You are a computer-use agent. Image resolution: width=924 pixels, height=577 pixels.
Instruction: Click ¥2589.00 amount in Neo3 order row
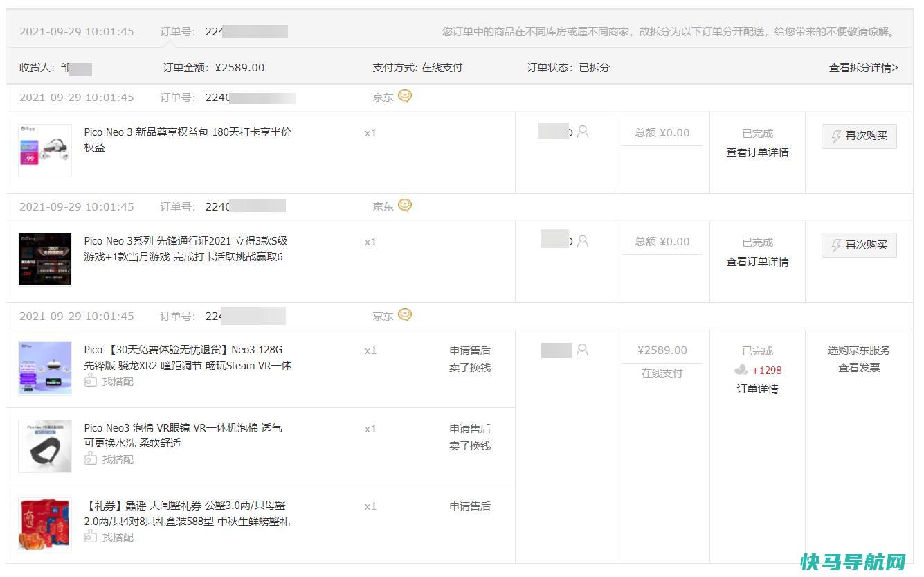tap(662, 350)
